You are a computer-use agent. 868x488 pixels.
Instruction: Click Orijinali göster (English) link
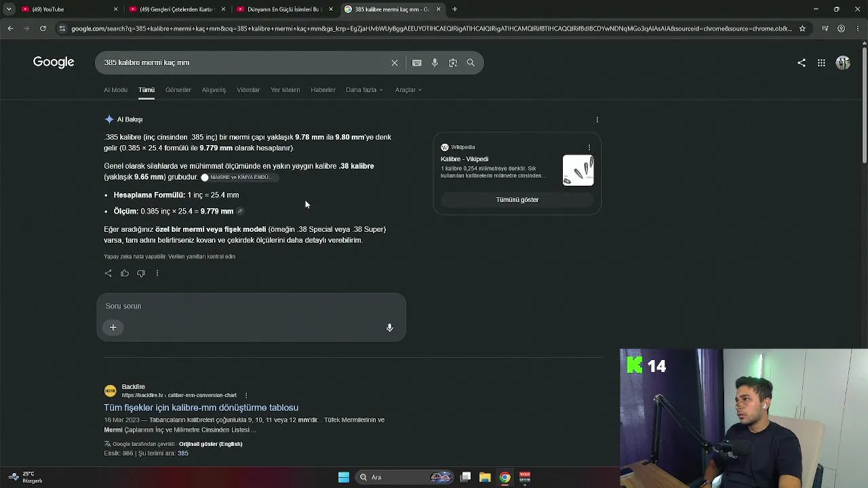coord(210,444)
